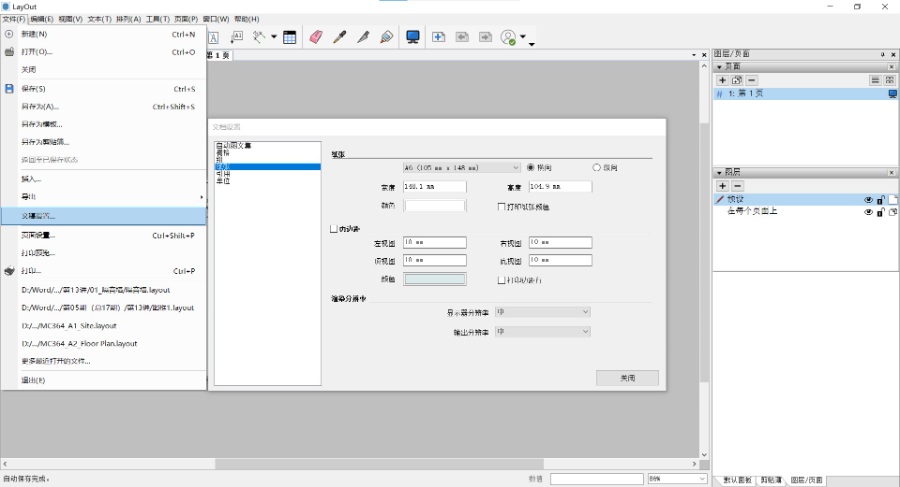The image size is (900, 487).
Task: Enable the margins checkbox
Action: (333, 229)
